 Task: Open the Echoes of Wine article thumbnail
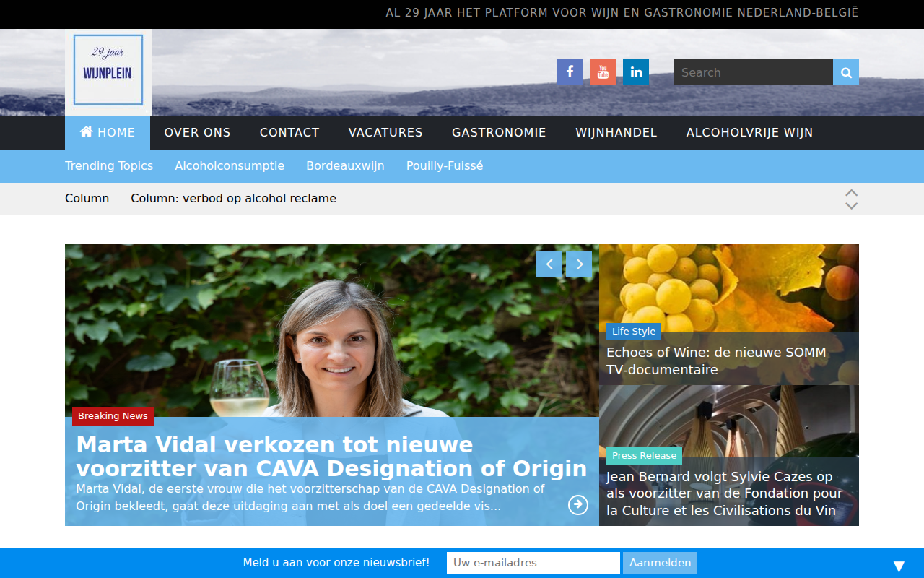click(x=729, y=314)
